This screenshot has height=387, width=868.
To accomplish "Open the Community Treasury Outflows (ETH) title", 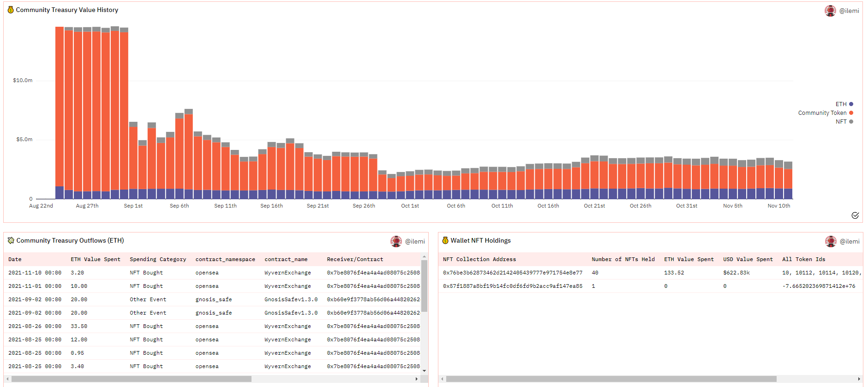I will (70, 240).
